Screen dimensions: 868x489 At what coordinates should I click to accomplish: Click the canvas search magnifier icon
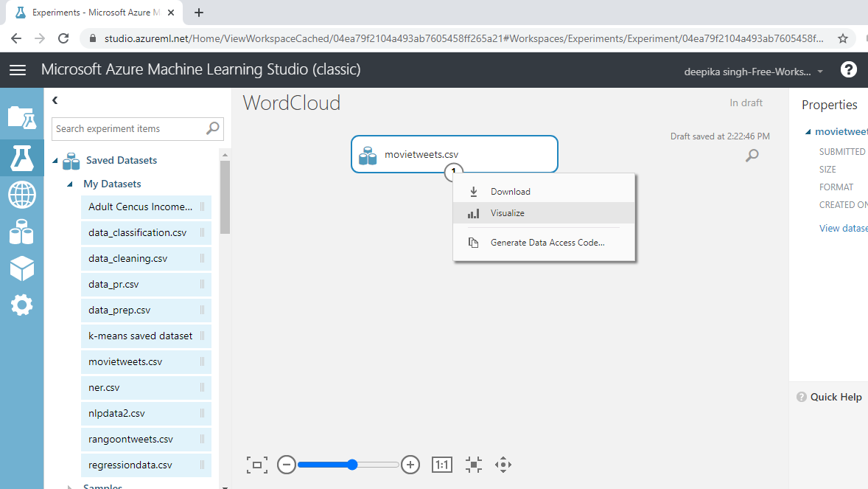point(752,156)
